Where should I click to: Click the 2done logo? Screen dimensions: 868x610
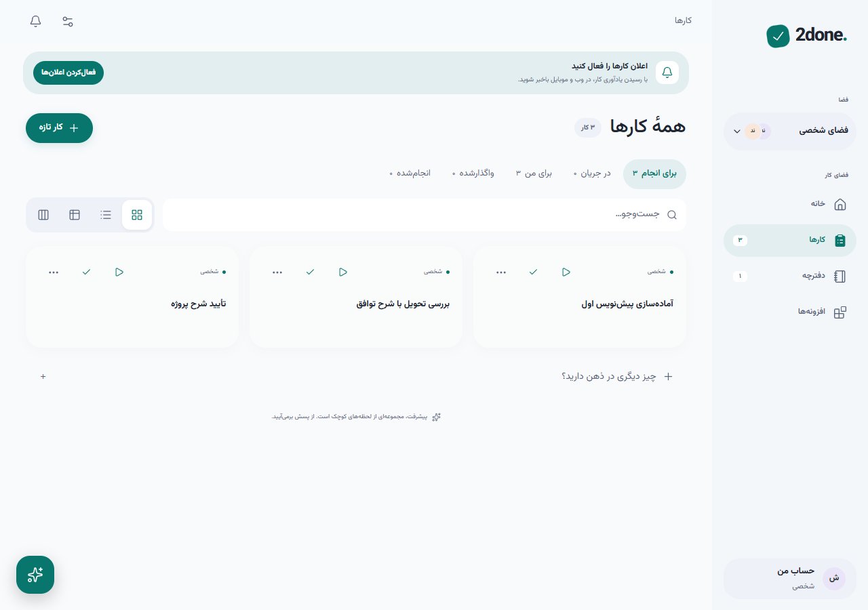click(807, 36)
